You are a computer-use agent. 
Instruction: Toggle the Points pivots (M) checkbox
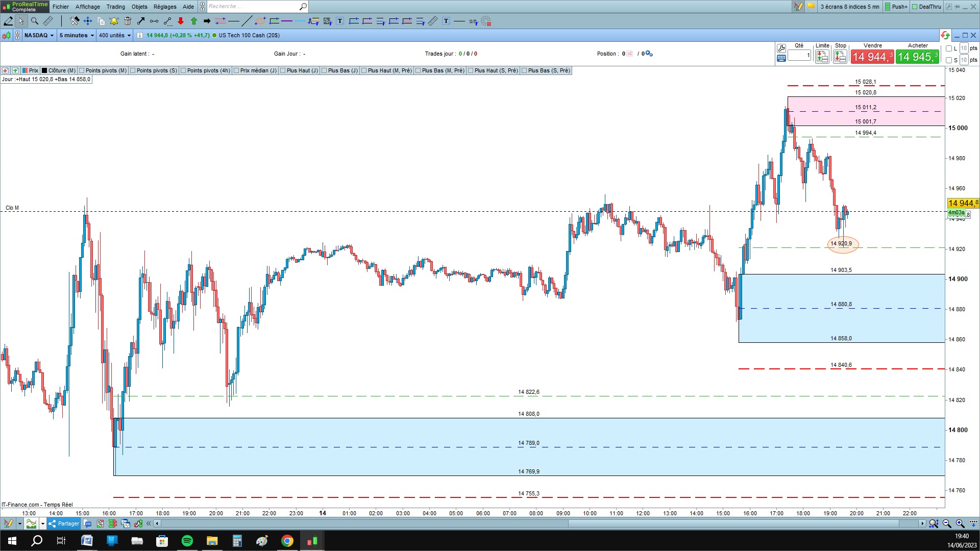[82, 70]
